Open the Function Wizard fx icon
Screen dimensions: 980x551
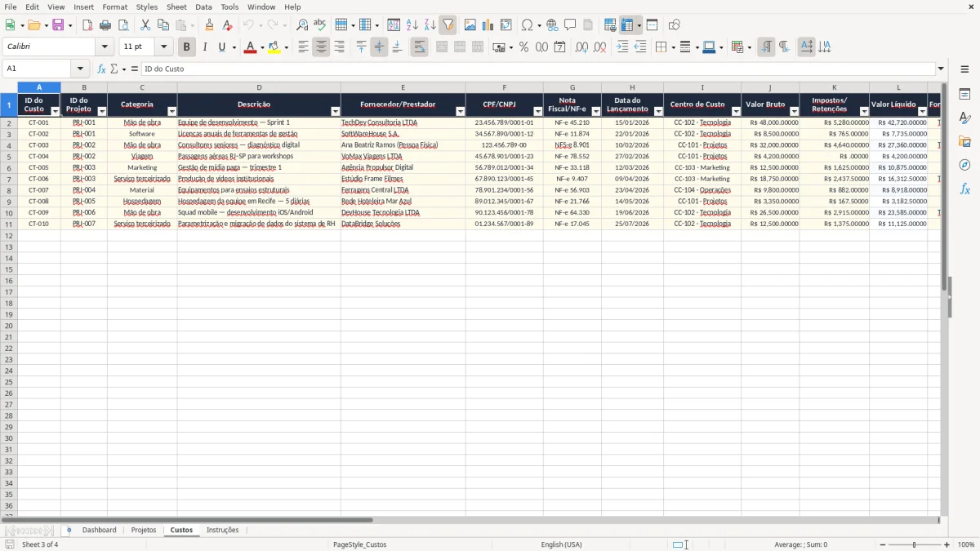pos(102,69)
